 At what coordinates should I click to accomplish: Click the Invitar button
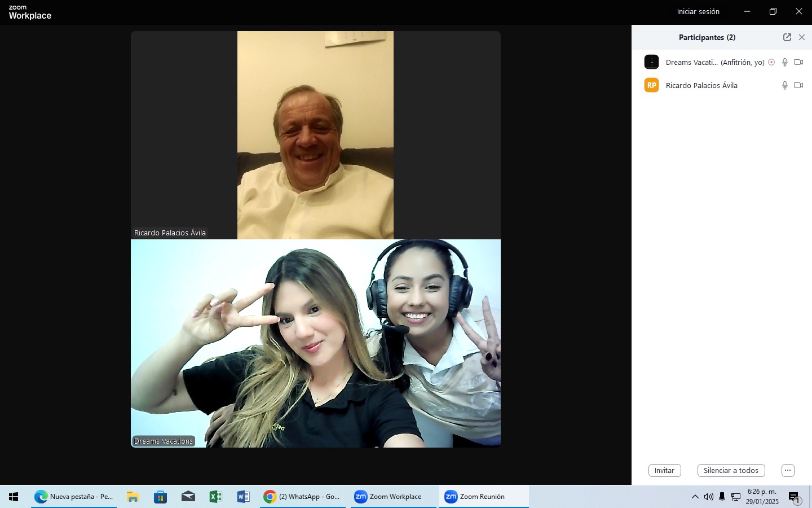click(x=664, y=470)
